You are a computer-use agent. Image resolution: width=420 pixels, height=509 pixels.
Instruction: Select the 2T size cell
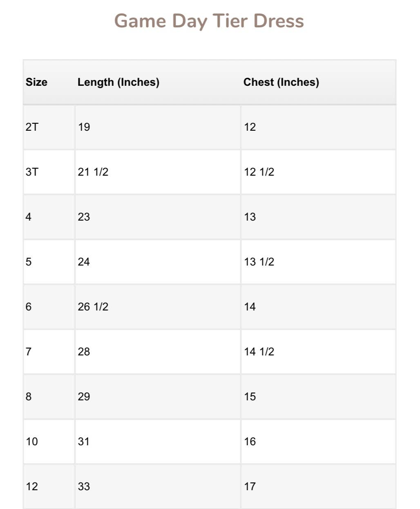point(32,127)
